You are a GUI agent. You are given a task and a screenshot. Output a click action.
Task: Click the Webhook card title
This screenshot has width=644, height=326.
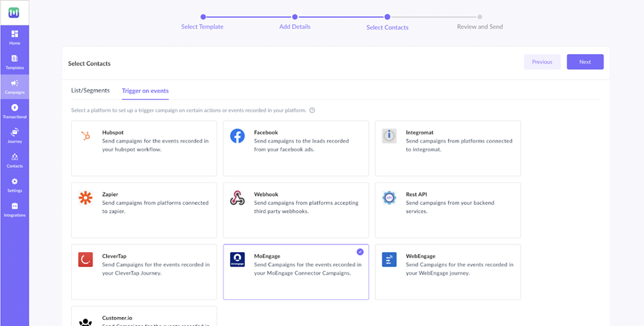[x=266, y=195]
